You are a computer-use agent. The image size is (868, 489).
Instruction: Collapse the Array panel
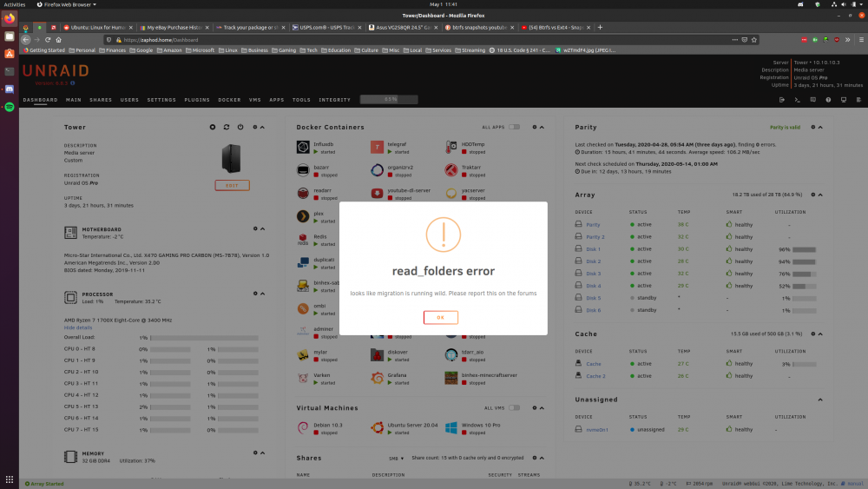click(x=820, y=195)
